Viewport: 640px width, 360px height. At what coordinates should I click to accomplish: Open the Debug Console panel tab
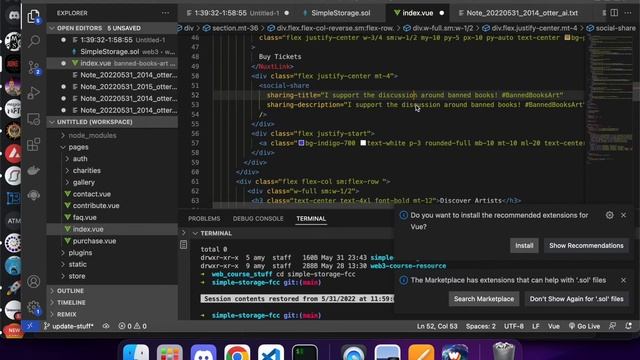258,219
